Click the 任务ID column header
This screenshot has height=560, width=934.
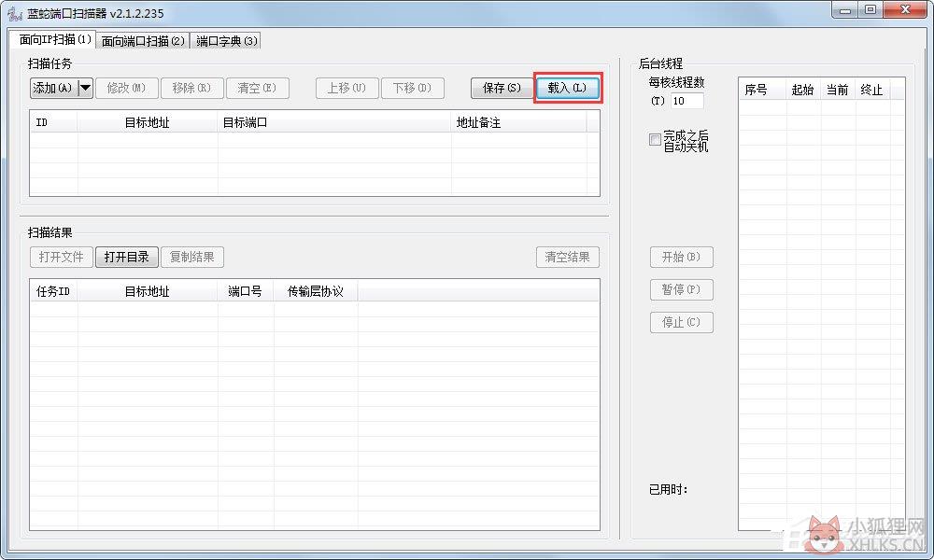point(53,291)
